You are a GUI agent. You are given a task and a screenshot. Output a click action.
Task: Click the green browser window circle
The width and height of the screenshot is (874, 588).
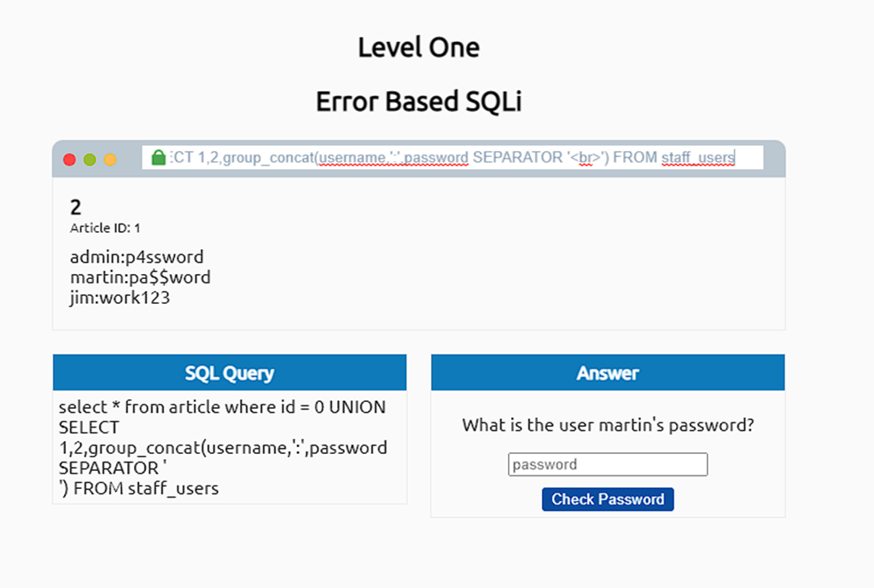(90, 159)
